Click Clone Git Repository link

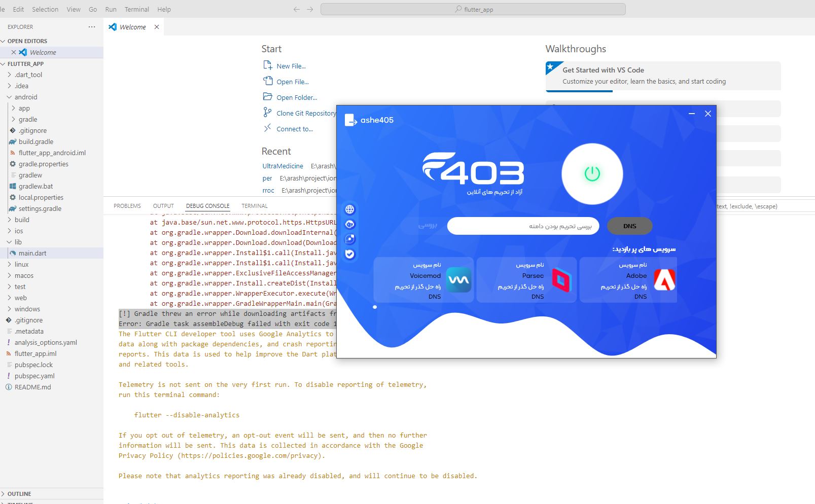(306, 113)
